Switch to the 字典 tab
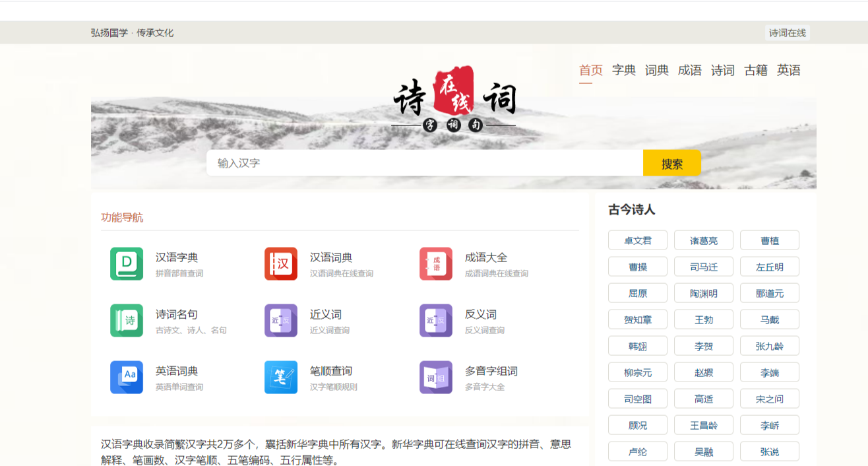 (x=625, y=71)
